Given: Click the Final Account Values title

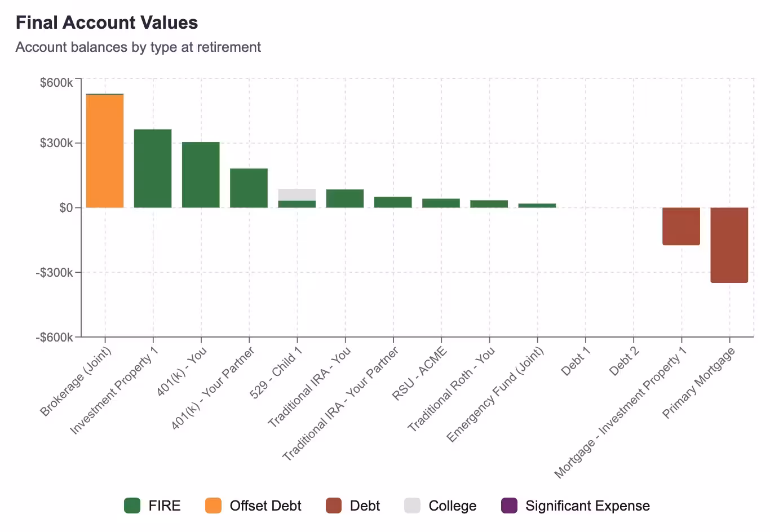Looking at the screenshot, I should pos(107,23).
